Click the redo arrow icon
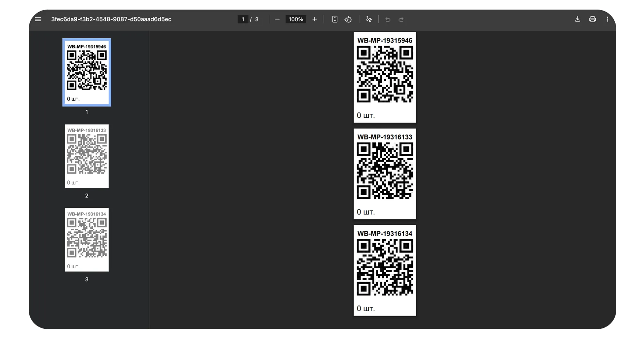Screen dimensions: 644x339 coord(401,19)
